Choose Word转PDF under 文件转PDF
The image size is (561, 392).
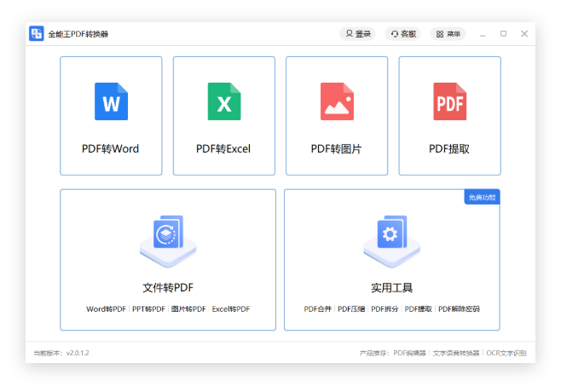(106, 309)
